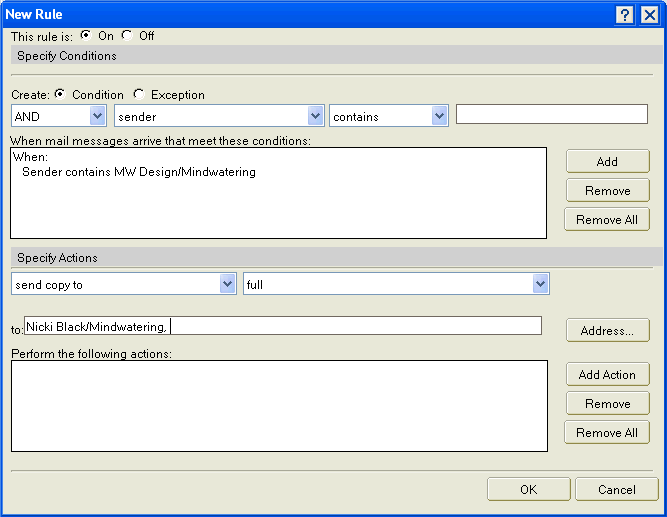
Task: Confirm the rule with OK
Action: pos(528,489)
